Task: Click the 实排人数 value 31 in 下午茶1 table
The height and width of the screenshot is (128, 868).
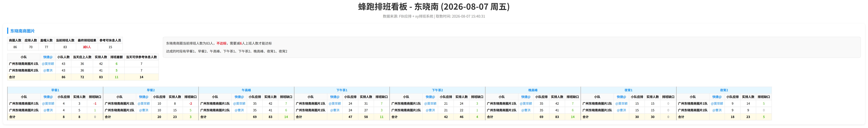Action: tap(366, 104)
